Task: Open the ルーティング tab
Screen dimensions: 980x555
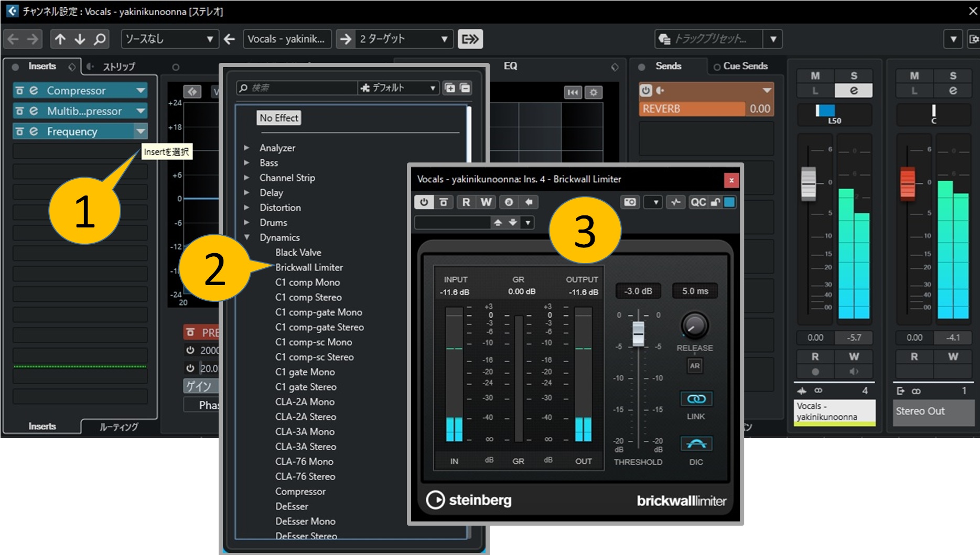Action: (119, 427)
